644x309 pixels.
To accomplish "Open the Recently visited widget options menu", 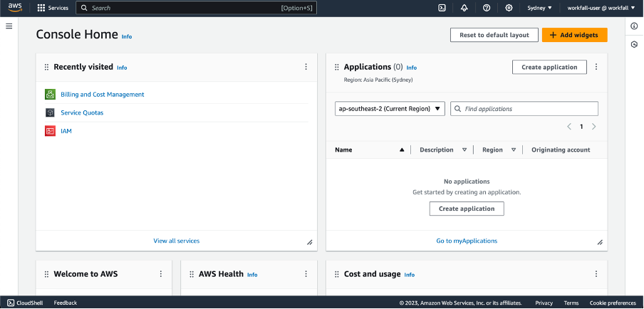I will tap(306, 67).
